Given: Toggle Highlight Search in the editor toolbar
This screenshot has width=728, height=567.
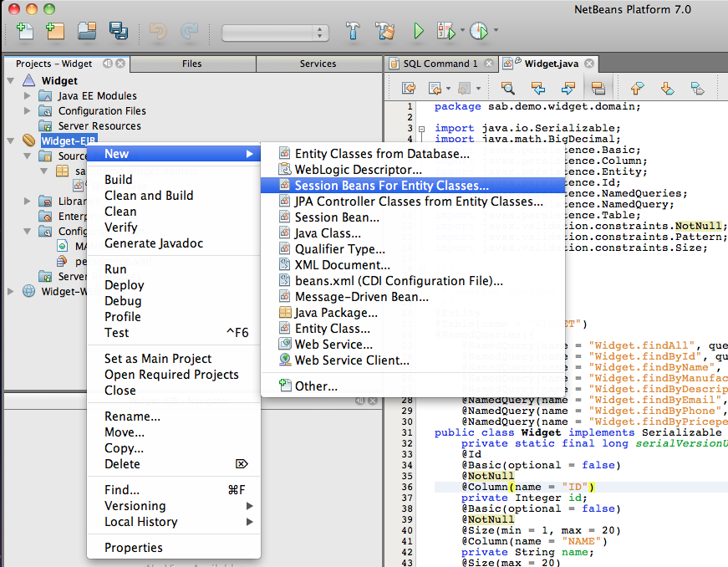Looking at the screenshot, I should (x=598, y=87).
